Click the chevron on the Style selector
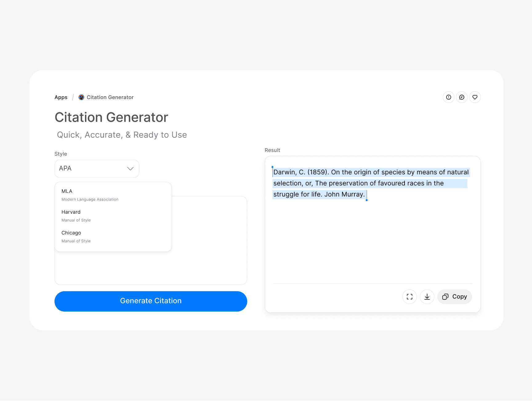The height and width of the screenshot is (401, 532). (130, 169)
